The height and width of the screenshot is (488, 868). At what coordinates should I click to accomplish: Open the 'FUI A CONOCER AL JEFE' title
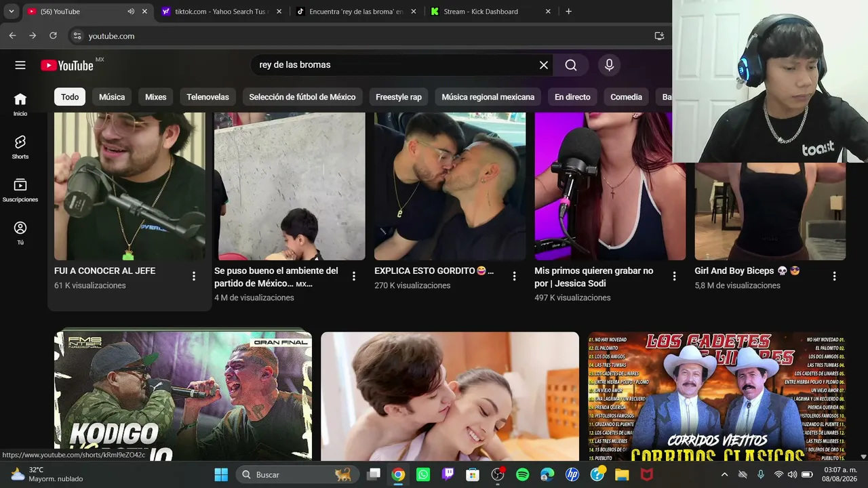click(105, 271)
